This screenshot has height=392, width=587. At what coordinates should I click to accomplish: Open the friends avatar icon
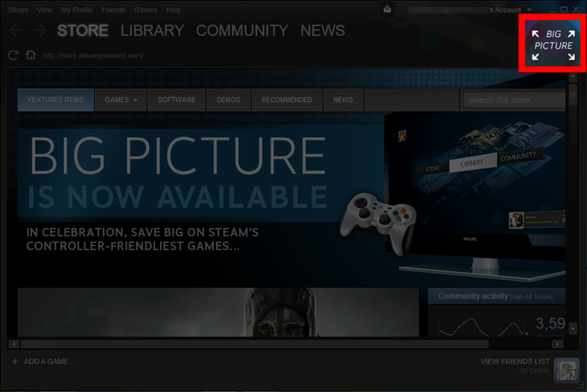(x=566, y=369)
